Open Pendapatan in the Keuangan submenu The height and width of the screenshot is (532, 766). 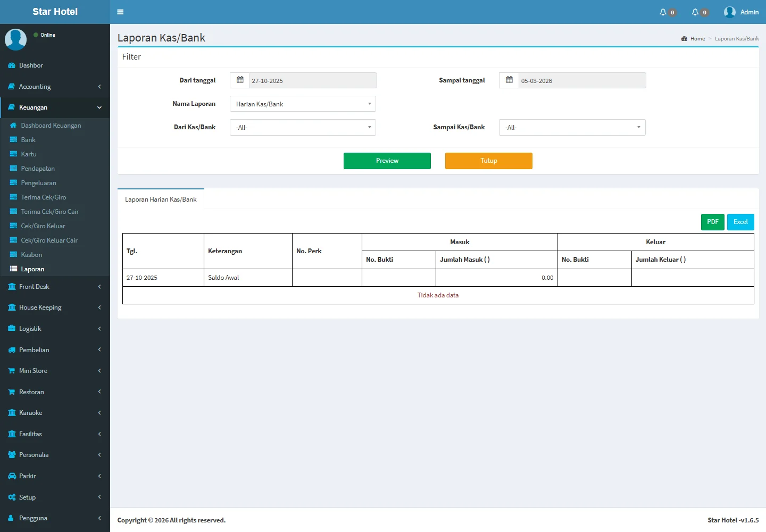38,169
